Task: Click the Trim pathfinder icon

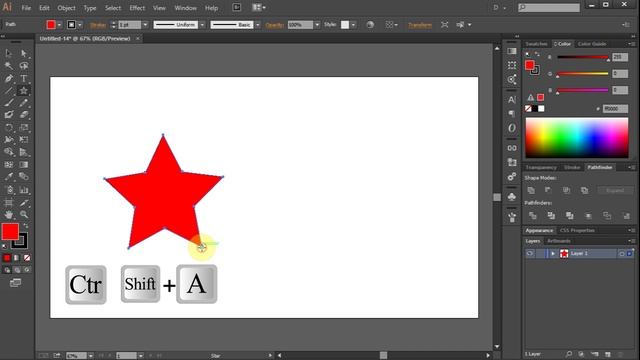Action: (x=551, y=216)
